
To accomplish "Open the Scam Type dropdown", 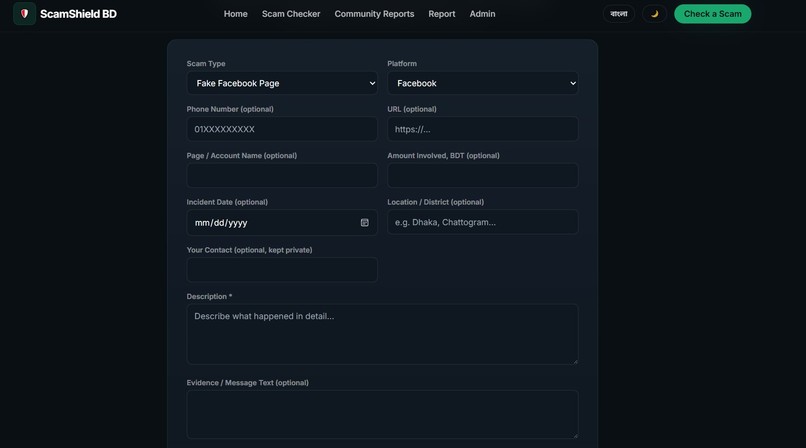I will click(282, 83).
